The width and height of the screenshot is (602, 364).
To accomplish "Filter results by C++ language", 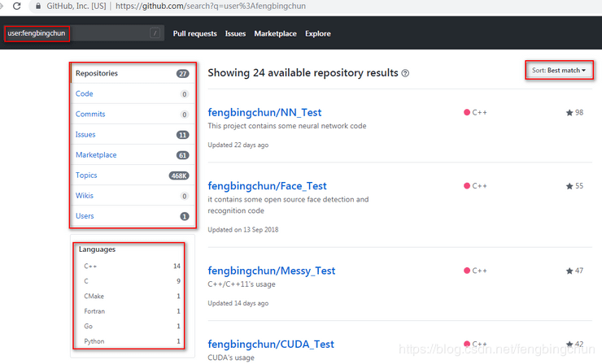I will (x=132, y=266).
